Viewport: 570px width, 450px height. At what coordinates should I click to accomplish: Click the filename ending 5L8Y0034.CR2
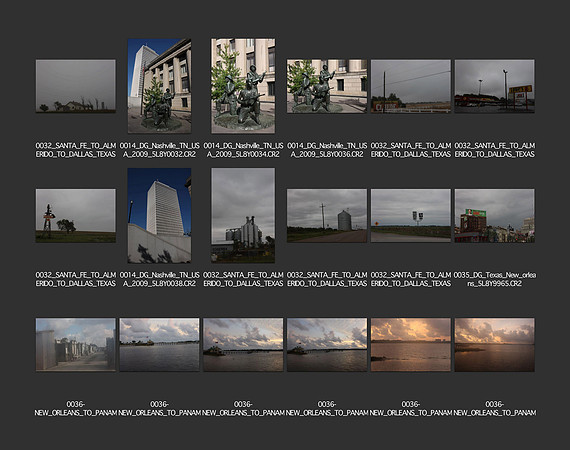(x=243, y=150)
